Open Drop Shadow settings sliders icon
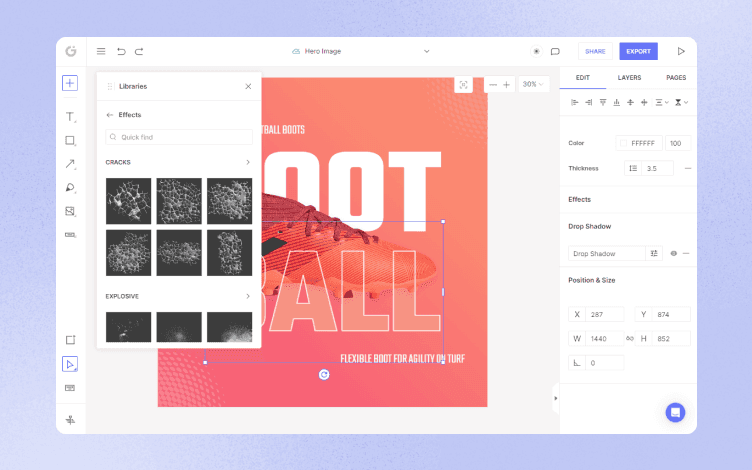Screen dimensions: 752x470 click(x=654, y=253)
